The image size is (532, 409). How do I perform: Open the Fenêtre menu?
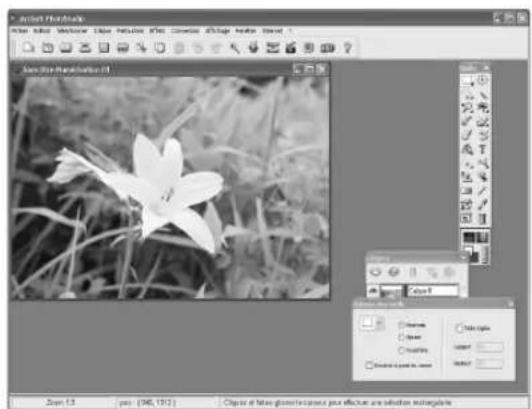click(x=246, y=31)
